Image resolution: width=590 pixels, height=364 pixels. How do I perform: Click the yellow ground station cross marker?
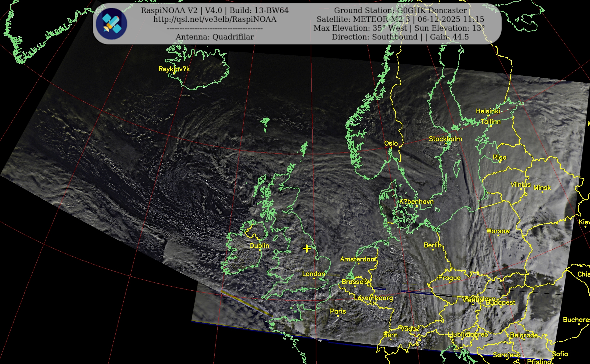[307, 248]
